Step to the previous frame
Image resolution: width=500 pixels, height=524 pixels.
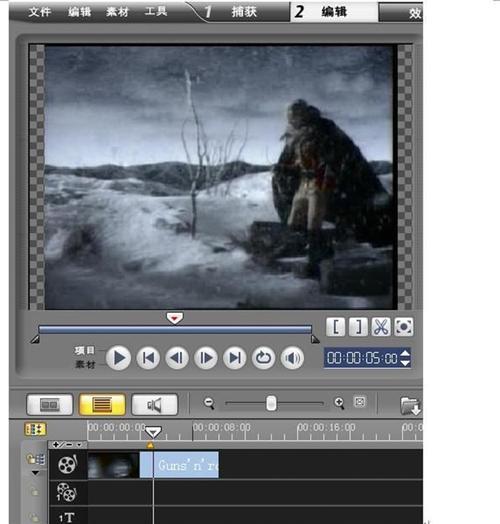pyautogui.click(x=177, y=358)
